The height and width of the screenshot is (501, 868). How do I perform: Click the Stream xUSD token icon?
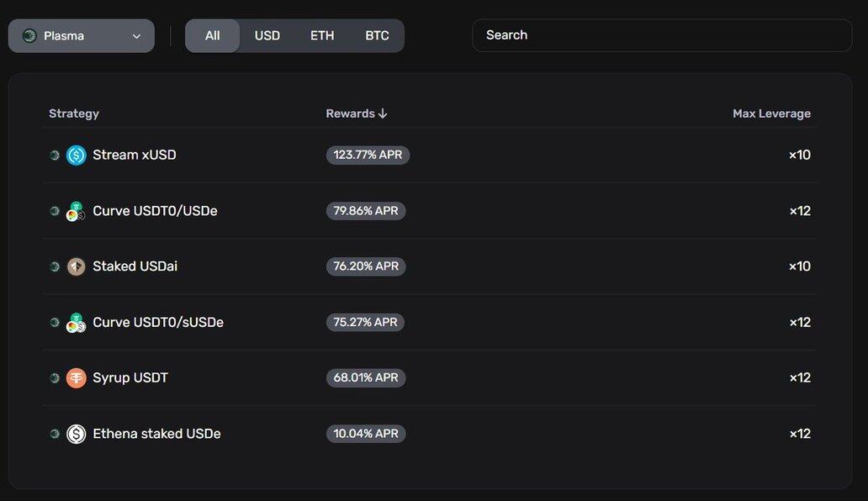tap(77, 156)
